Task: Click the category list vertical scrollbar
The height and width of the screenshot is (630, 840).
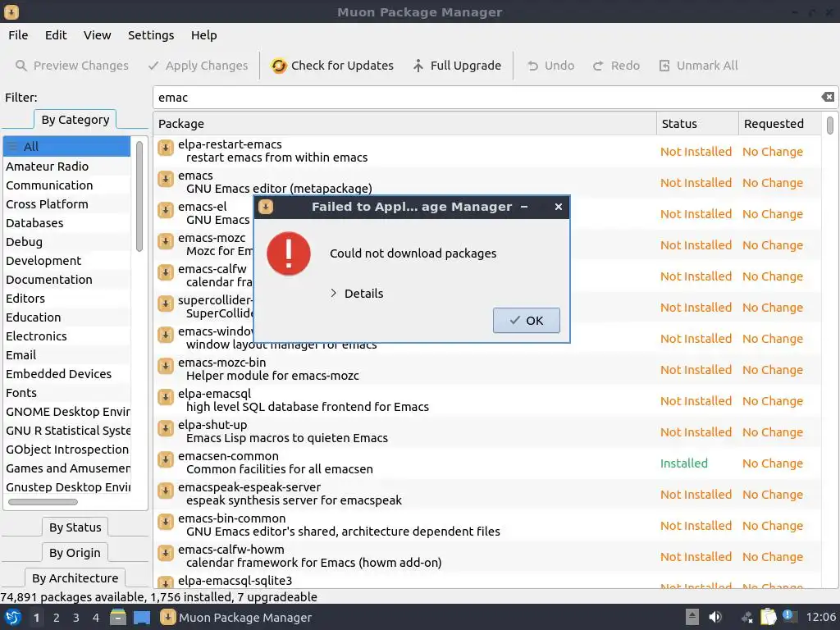Action: point(139,196)
